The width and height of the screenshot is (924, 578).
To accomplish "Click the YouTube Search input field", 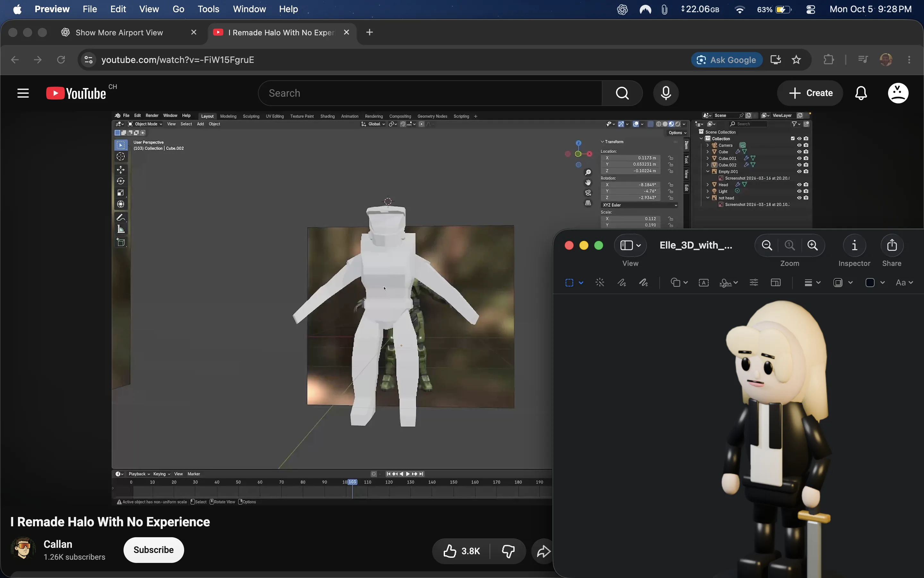I will pyautogui.click(x=430, y=93).
